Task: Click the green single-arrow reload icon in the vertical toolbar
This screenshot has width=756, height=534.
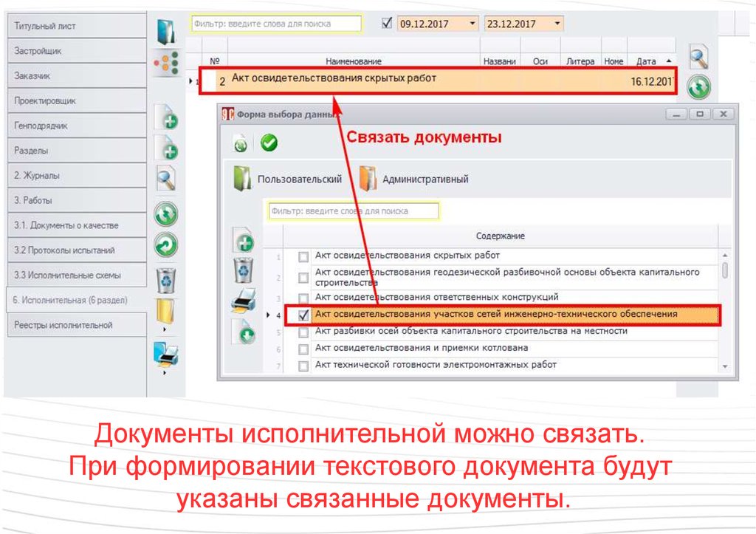Action: tap(166, 245)
